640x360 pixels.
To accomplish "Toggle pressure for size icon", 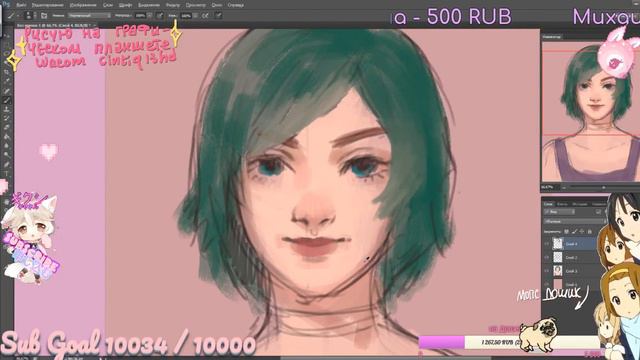I will [219, 16].
